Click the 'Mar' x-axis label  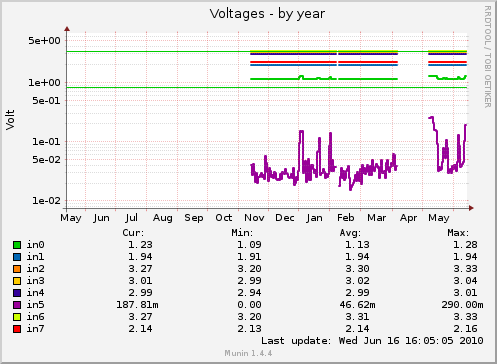click(377, 218)
